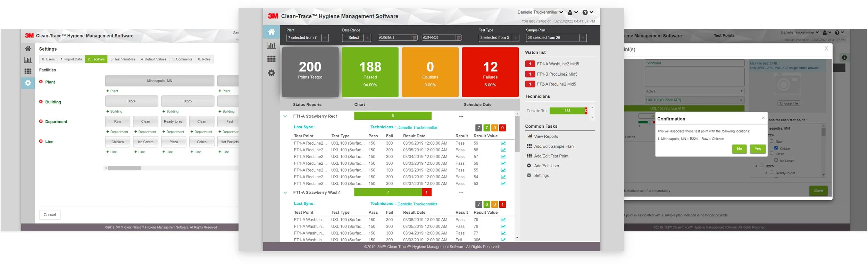Collapse the FT1-A Strawberry Rec1 status row
Viewport: 868px width, 265px height.
pyautogui.click(x=285, y=116)
